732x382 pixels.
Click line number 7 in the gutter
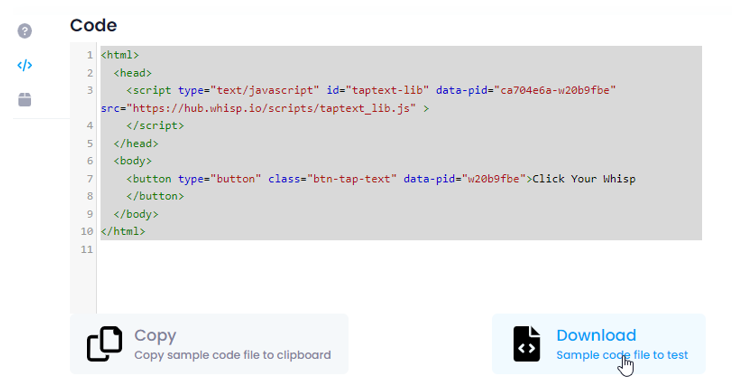point(90,179)
